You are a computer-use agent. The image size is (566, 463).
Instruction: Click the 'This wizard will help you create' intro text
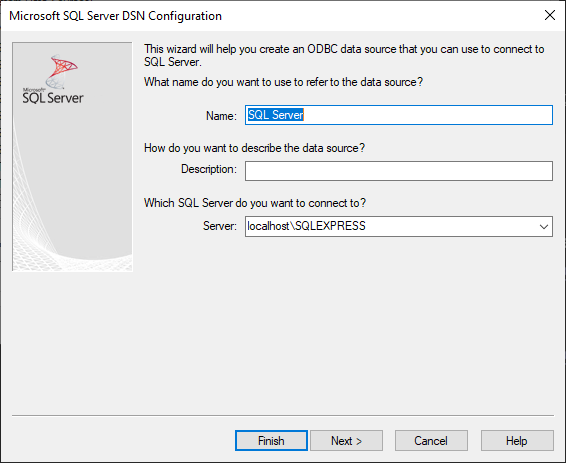point(344,55)
